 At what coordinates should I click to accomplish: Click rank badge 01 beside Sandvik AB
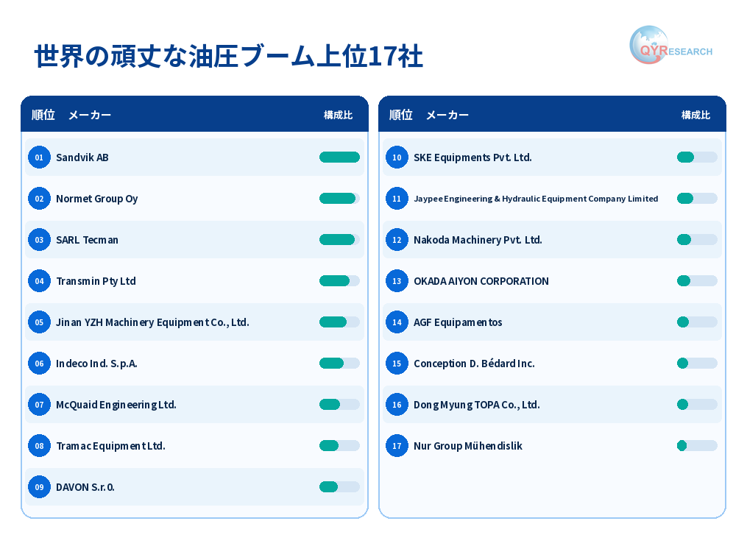pyautogui.click(x=39, y=157)
